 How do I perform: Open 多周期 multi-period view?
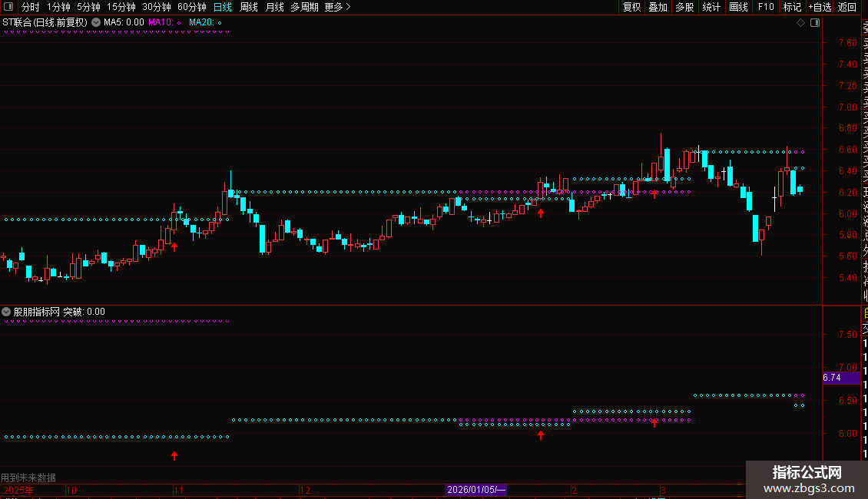coord(304,7)
